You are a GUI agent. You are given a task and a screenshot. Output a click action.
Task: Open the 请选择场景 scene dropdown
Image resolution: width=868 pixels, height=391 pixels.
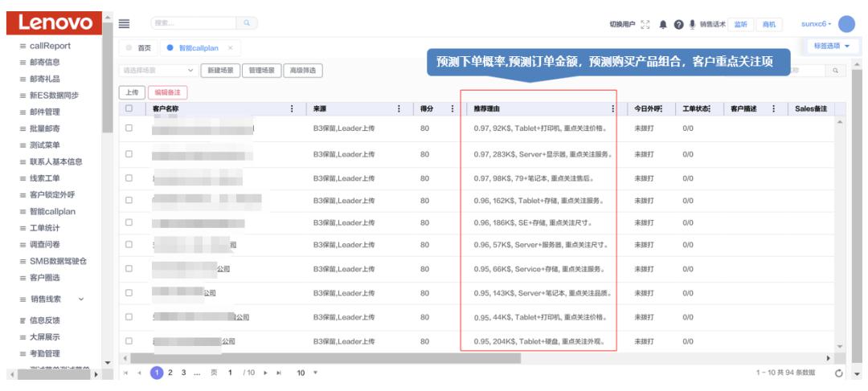[158, 71]
